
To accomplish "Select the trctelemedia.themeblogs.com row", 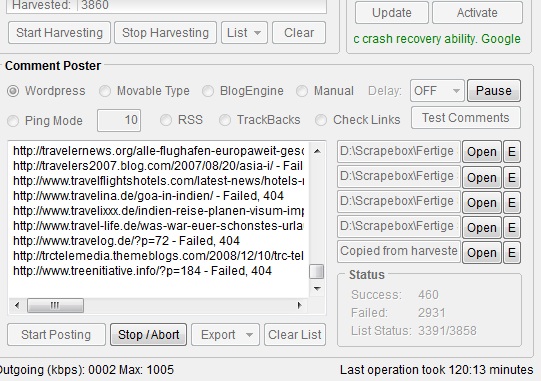I will pyautogui.click(x=159, y=256).
